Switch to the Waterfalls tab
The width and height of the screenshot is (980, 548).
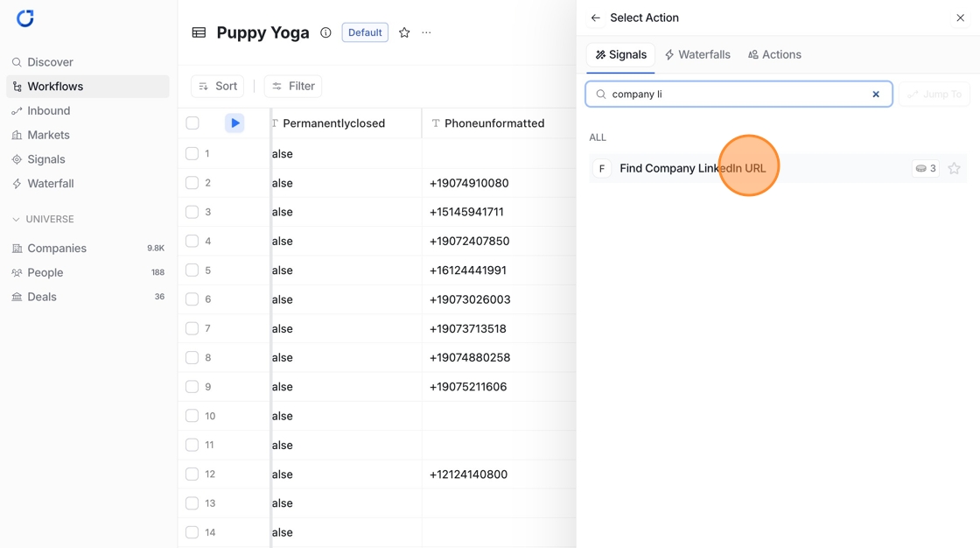(697, 55)
